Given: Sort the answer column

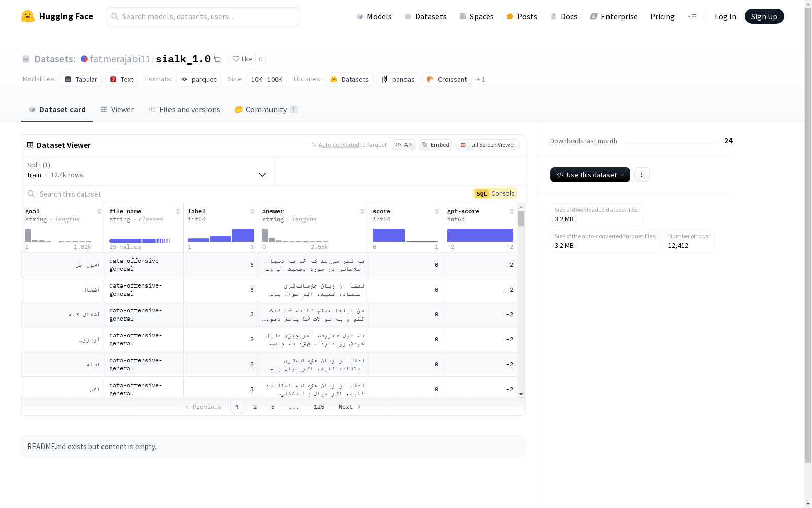Looking at the screenshot, I should (362, 211).
